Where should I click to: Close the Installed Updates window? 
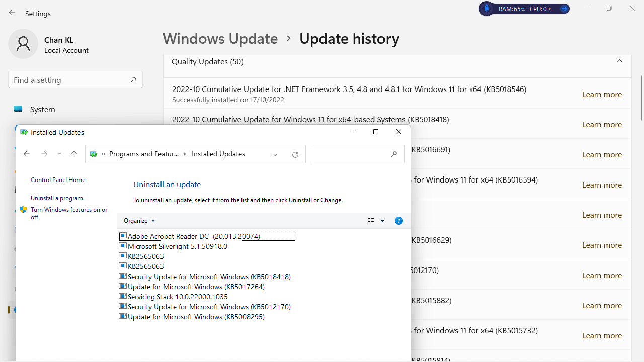[399, 132]
